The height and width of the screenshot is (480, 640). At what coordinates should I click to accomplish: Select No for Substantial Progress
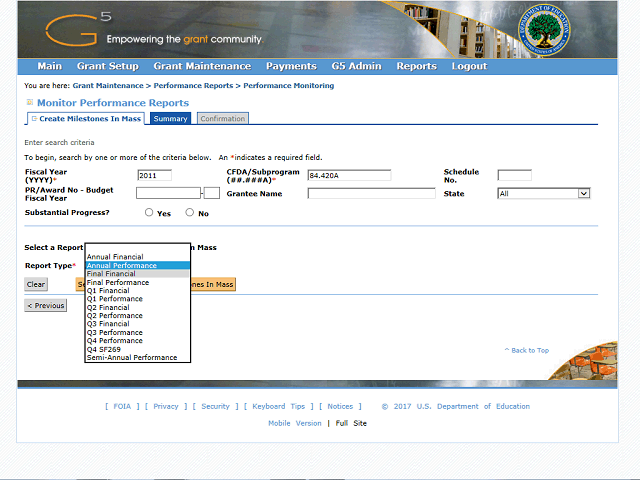190,213
